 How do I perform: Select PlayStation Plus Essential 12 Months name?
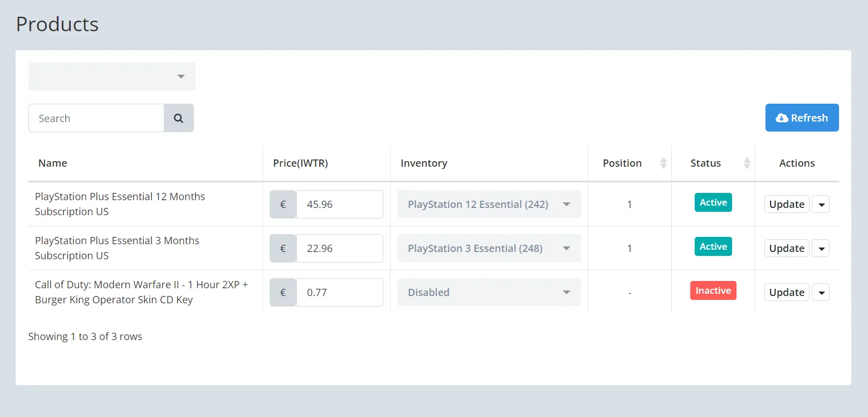click(x=120, y=204)
